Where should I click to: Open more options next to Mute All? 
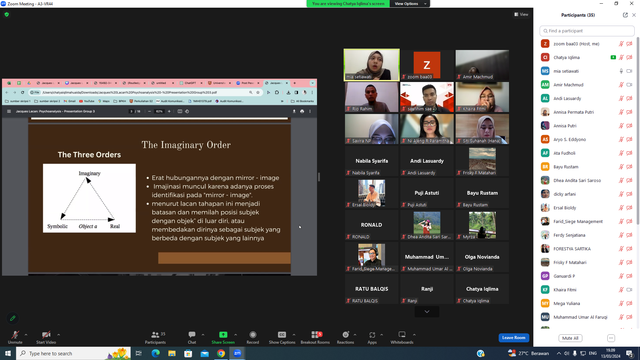611,338
